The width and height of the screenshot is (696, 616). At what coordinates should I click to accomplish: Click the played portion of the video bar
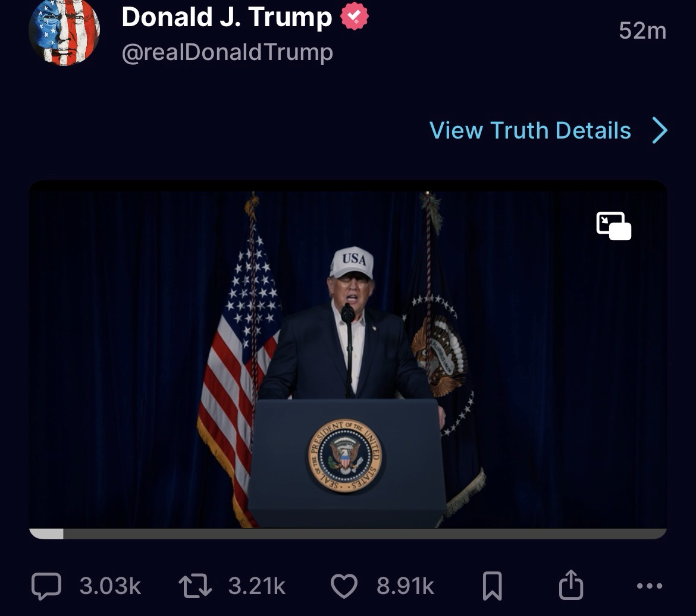(46, 533)
